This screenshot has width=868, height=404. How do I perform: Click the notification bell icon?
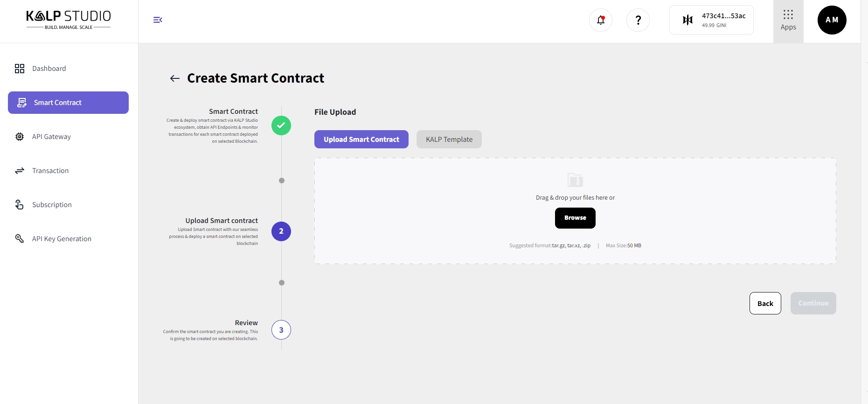601,20
